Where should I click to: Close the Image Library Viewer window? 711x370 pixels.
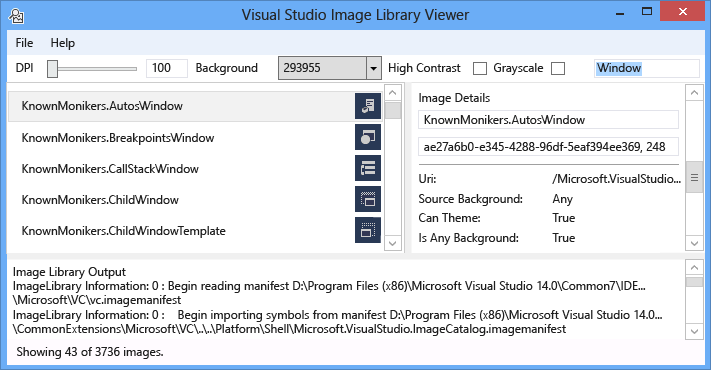pos(682,12)
